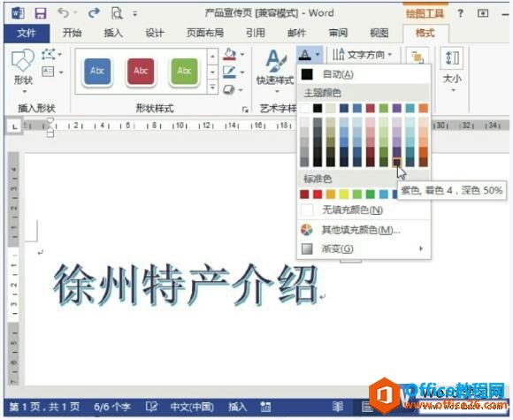This screenshot has height=420, width=513.
Task: Click the Arrange objects icon
Action: point(417,57)
